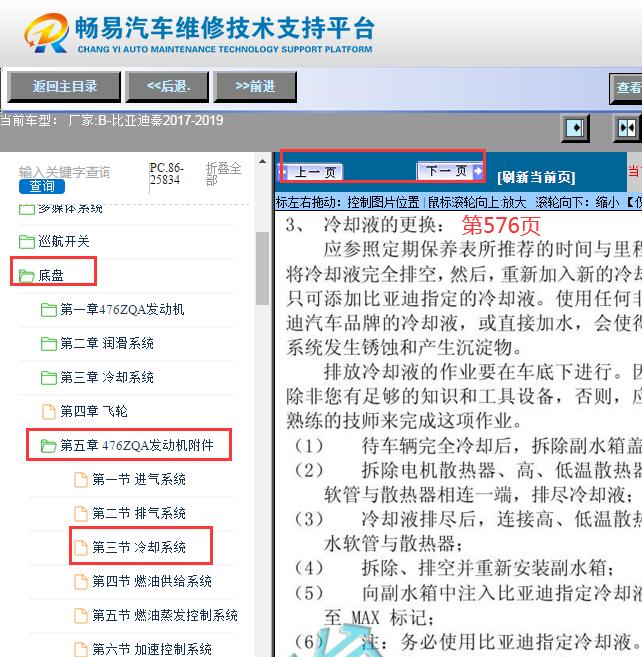The height and width of the screenshot is (657, 642).
Task: Open the 查看 button at the toolbar's right end
Action: (x=626, y=88)
